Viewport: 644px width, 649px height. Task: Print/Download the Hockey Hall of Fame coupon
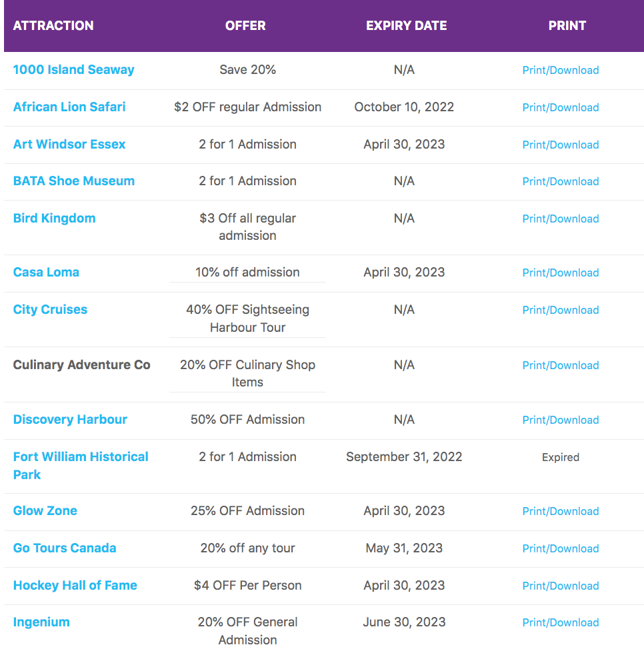point(561,586)
